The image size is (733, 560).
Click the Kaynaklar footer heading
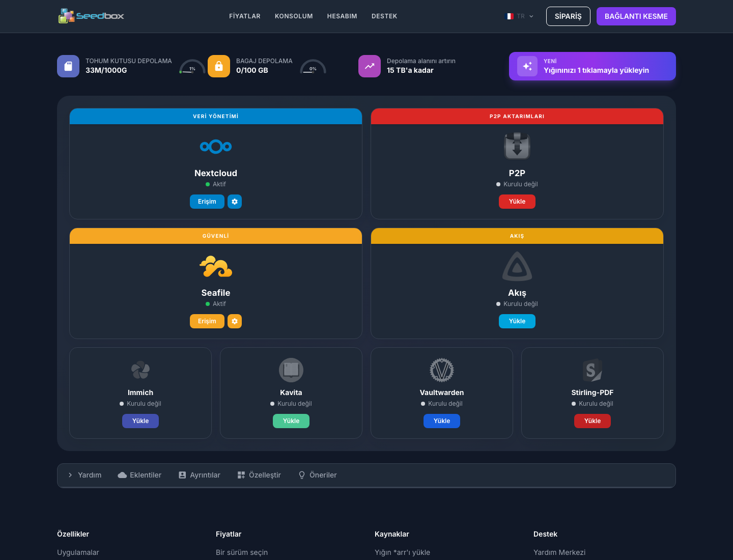click(x=392, y=534)
